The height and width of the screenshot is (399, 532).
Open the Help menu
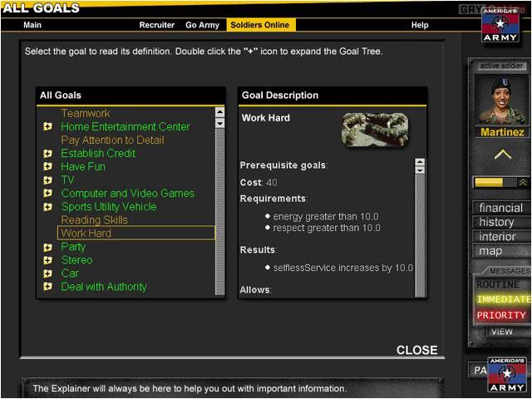420,25
